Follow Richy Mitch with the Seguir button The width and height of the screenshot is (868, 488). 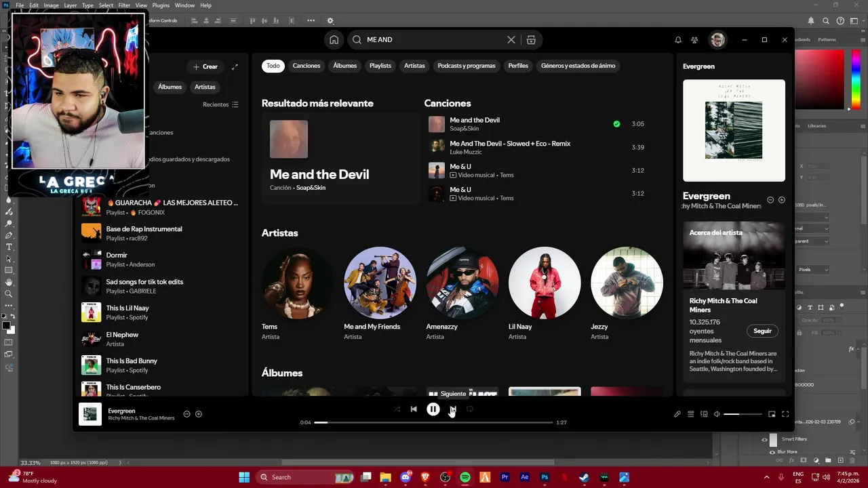762,331
